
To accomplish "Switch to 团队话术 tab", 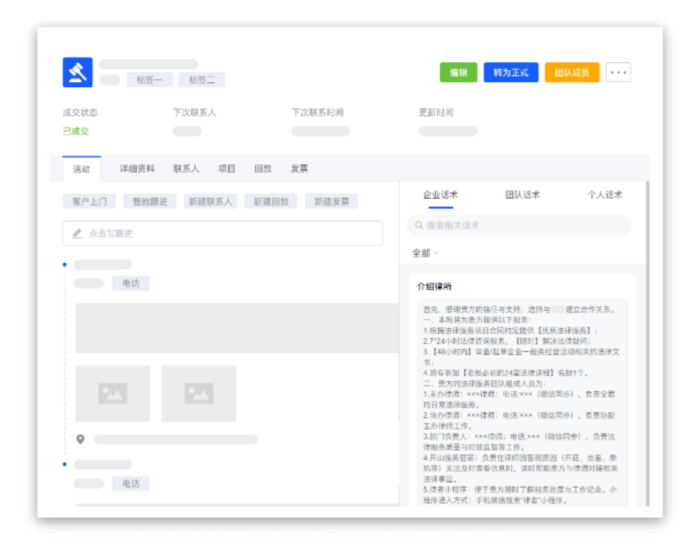I will pos(522,195).
